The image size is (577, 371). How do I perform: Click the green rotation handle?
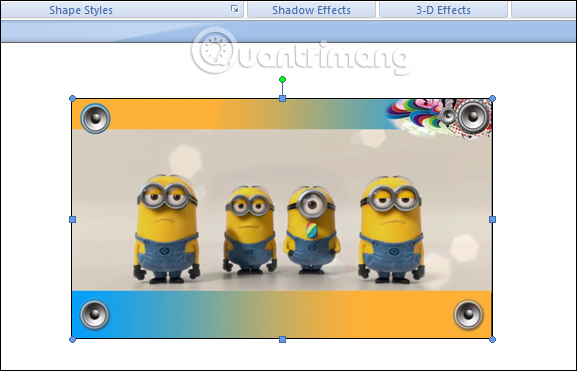(282, 80)
